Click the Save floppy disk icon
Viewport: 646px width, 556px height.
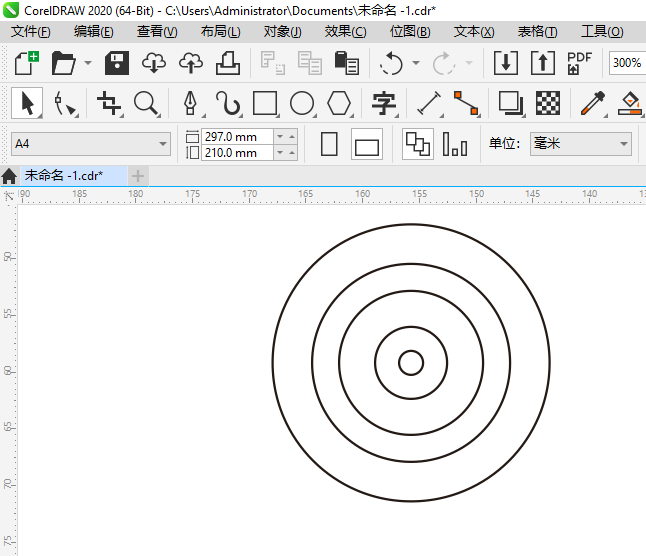click(x=117, y=63)
